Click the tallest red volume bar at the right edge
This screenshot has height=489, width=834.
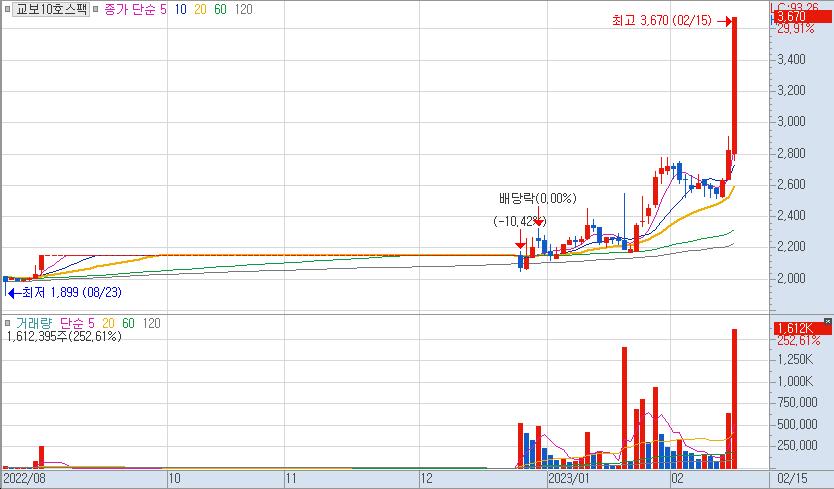click(735, 399)
